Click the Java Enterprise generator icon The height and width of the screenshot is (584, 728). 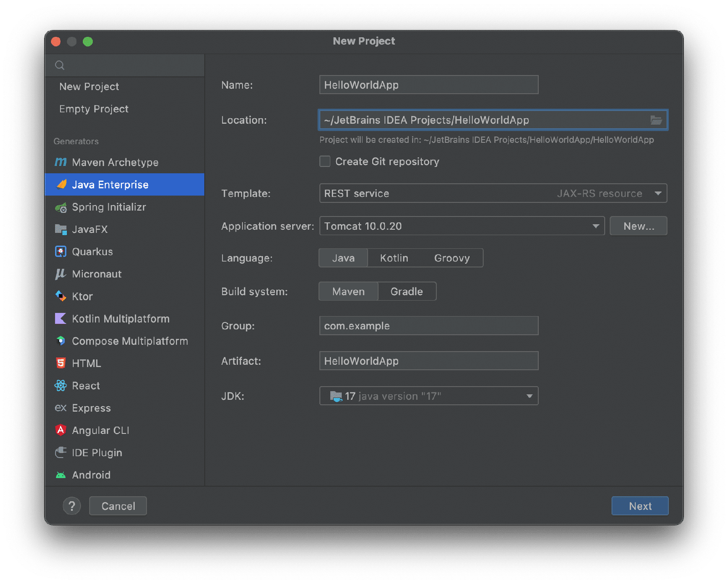(61, 184)
